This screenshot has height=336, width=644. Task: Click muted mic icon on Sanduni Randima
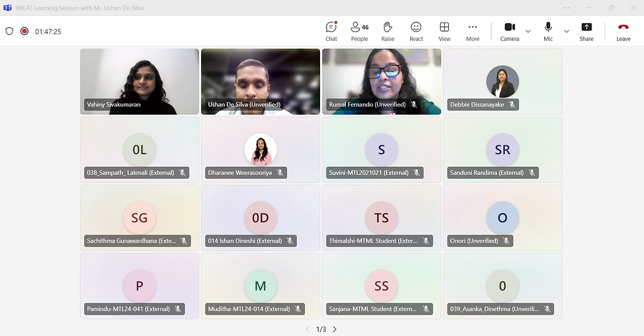coord(532,172)
